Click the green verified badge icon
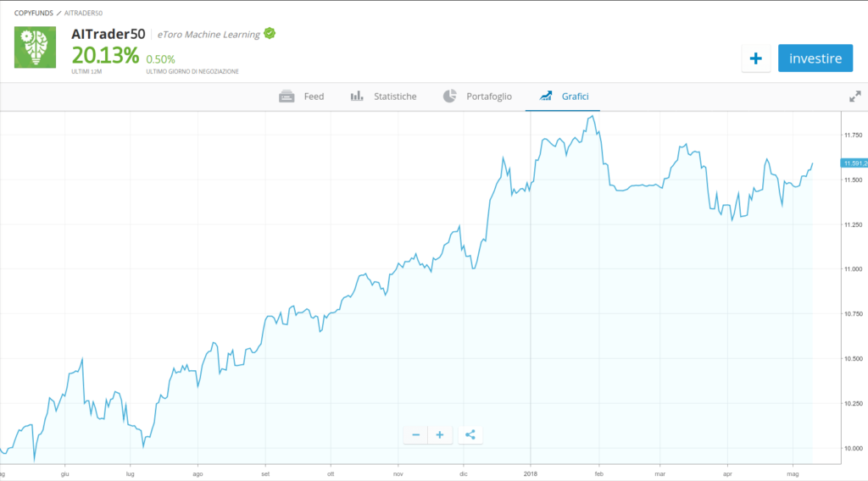Image resolution: width=868 pixels, height=481 pixels. (270, 34)
